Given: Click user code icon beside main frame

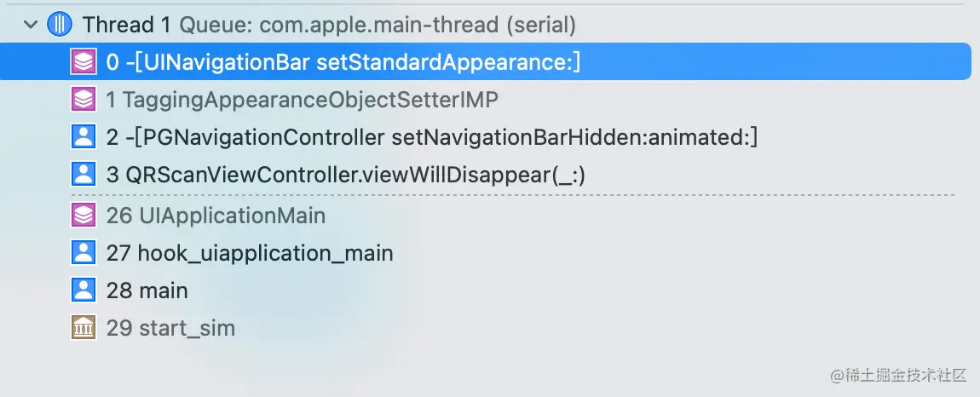Looking at the screenshot, I should pos(83,291).
